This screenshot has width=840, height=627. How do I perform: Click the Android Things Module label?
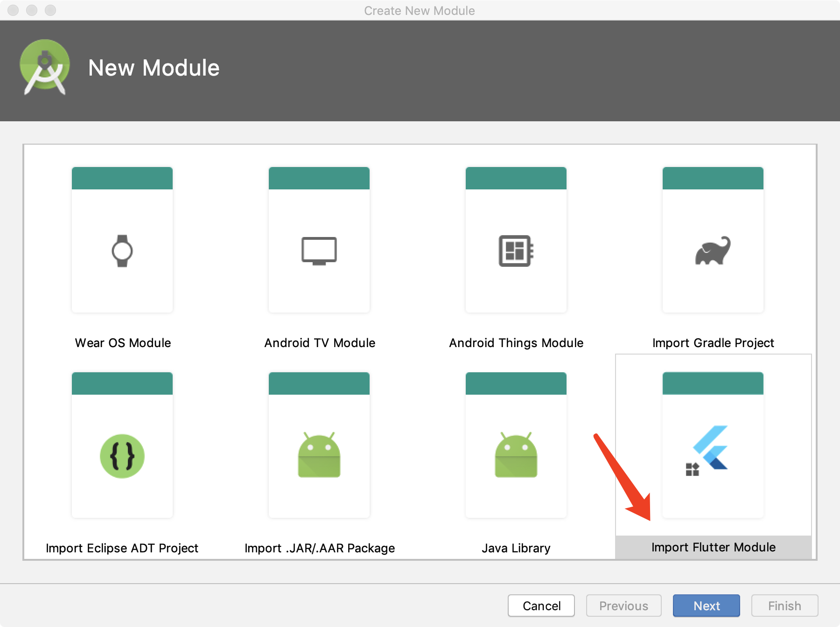pos(516,343)
